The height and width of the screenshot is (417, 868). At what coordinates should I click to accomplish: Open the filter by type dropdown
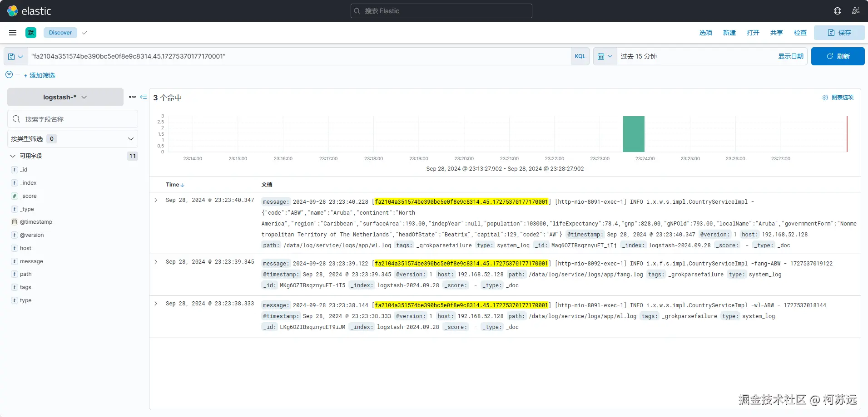tap(73, 139)
